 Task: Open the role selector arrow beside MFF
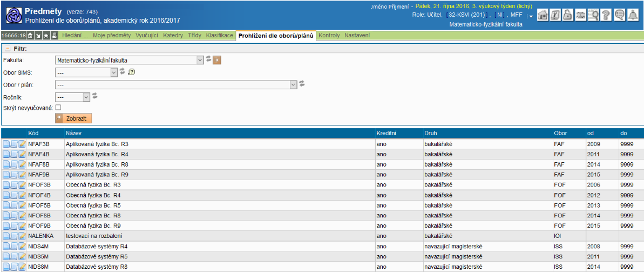point(531,16)
